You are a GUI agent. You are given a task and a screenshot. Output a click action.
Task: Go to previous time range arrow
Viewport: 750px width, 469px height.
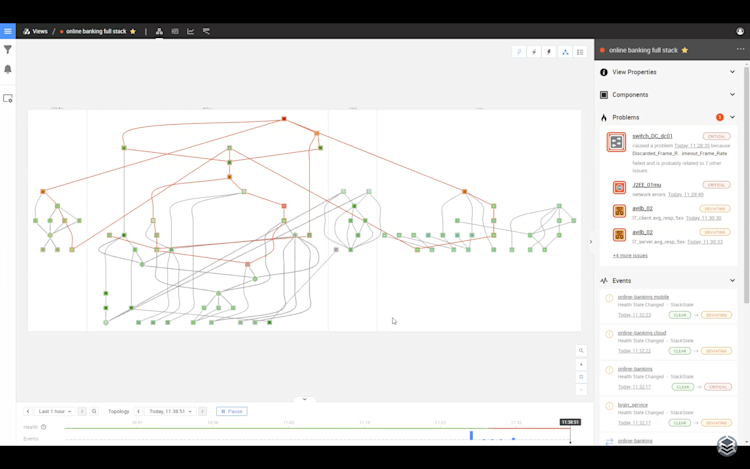(28, 411)
